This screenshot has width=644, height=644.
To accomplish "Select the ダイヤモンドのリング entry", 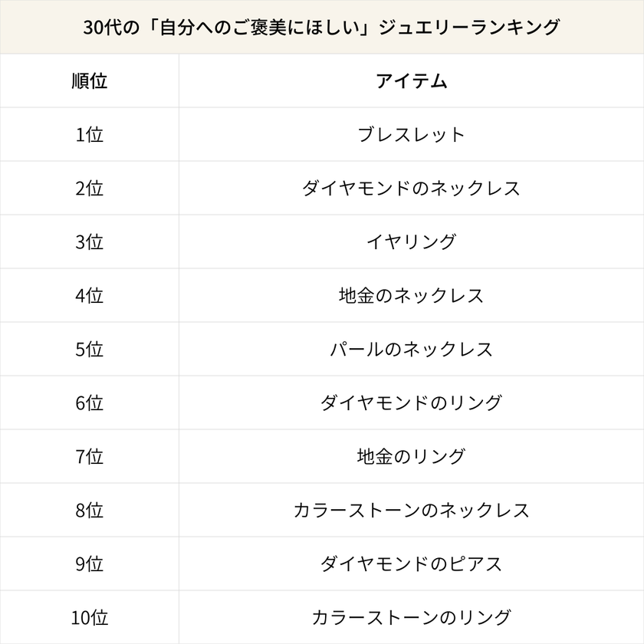I will point(411,403).
